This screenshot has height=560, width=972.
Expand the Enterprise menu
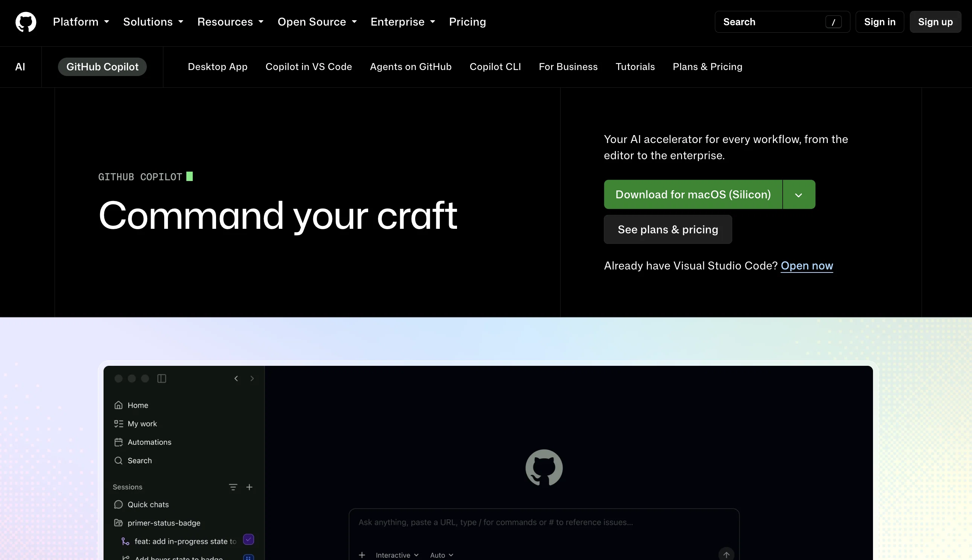click(403, 22)
